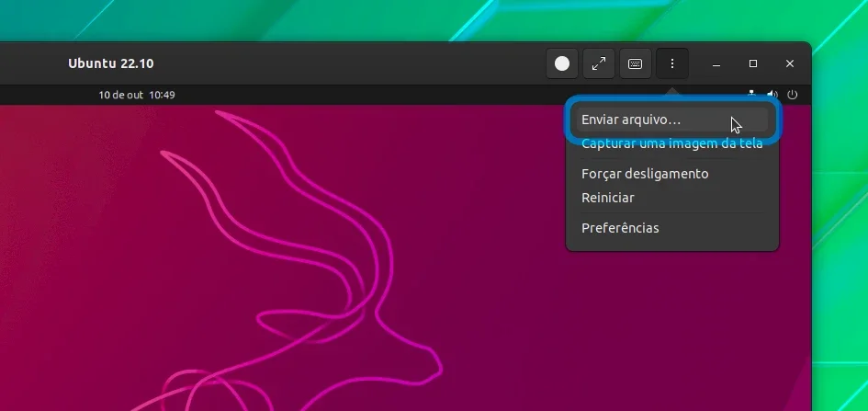
Task: Click the guest network status icon
Action: tap(751, 94)
